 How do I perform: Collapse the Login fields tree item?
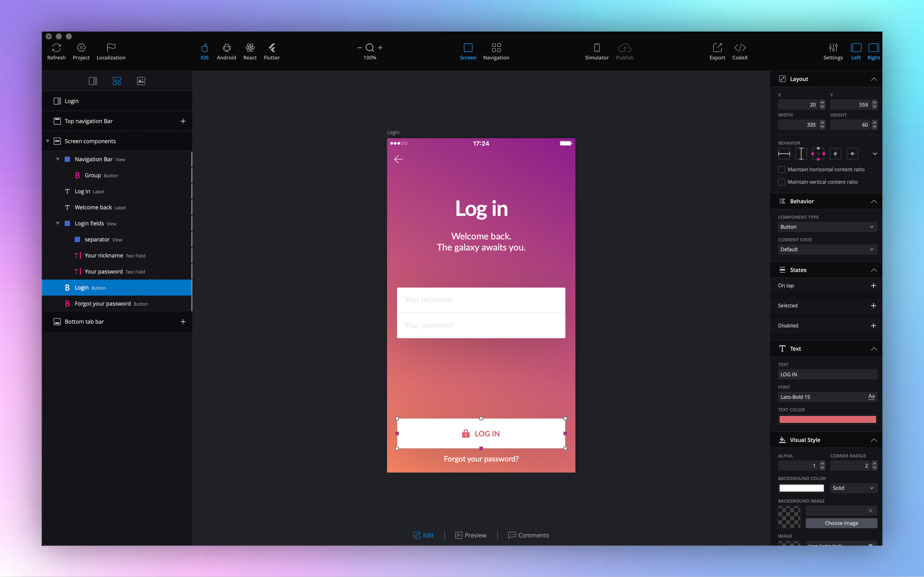[58, 223]
